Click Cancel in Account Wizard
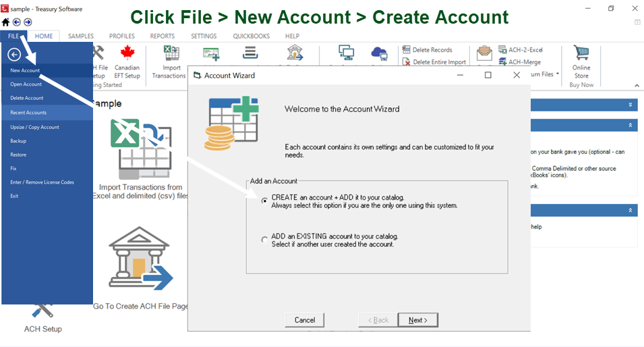644x347 pixels. 304,320
